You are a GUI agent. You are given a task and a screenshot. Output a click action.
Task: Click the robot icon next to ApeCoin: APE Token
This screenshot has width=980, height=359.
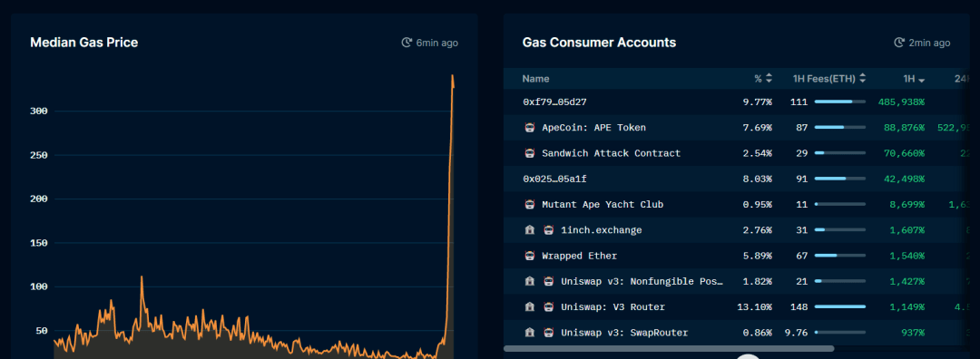point(530,127)
